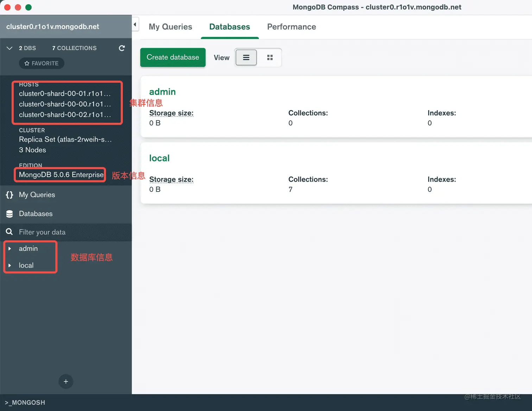Open the admin database card link
This screenshot has width=532, height=411.
tap(163, 92)
